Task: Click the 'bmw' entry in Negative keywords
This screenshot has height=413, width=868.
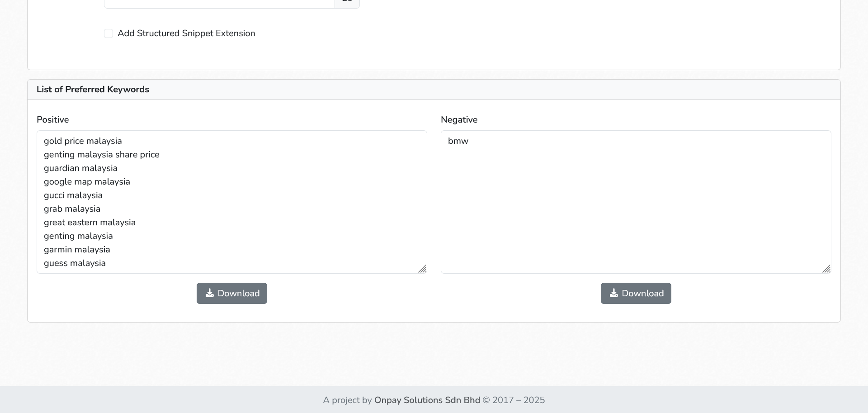Action: click(458, 141)
